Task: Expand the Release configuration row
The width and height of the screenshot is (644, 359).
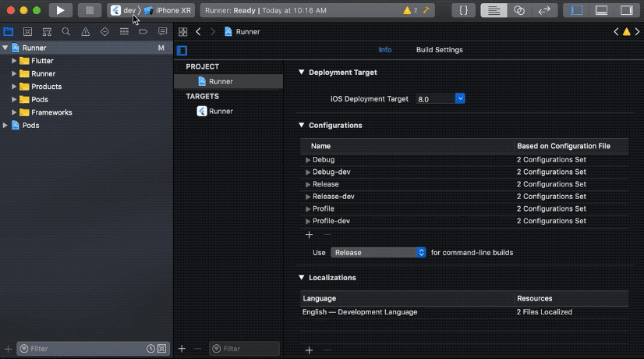Action: [x=308, y=185]
